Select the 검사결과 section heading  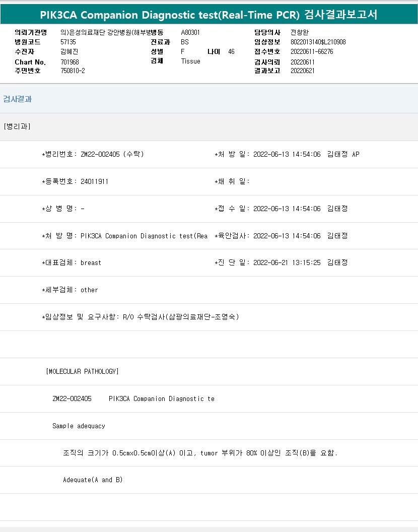coord(18,99)
